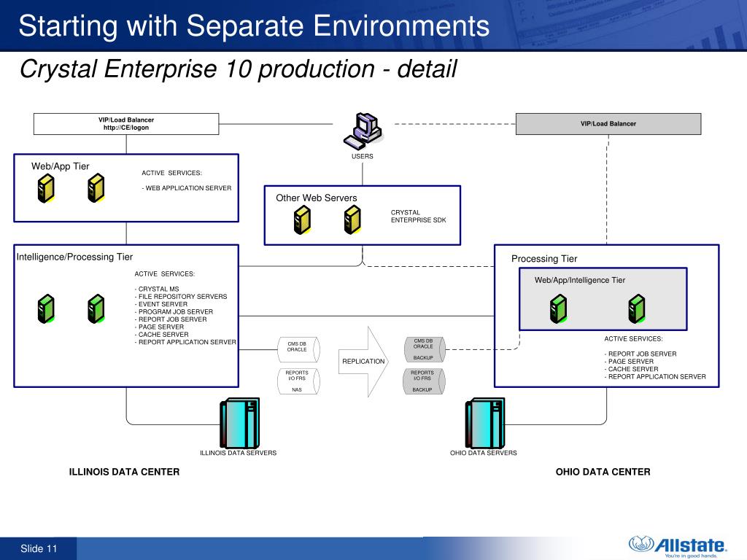
Task: Click right green server in Web/App/Intelligence Tier
Action: point(637,308)
